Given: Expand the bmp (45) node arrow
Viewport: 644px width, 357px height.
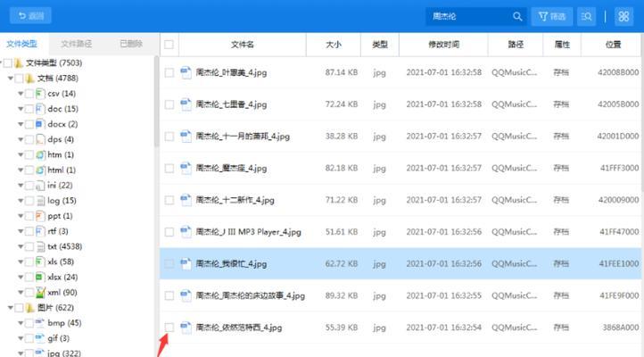Looking at the screenshot, I should point(21,323).
